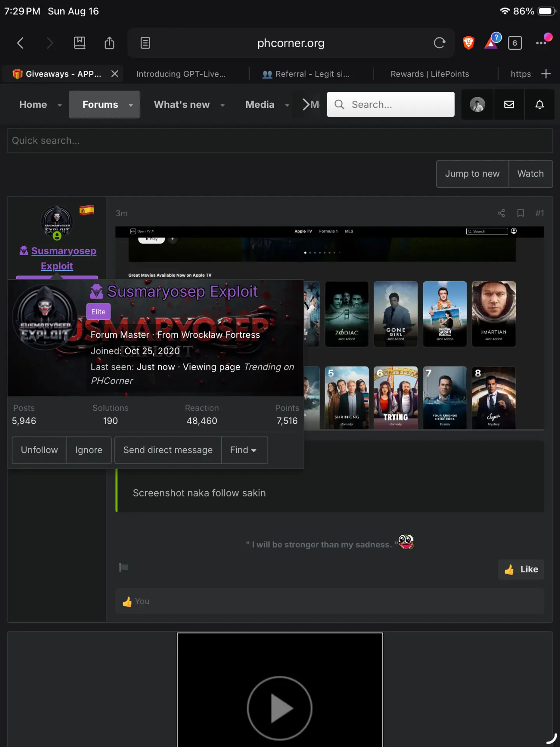Click the Solutions count 190
The height and width of the screenshot is (747, 560).
click(110, 421)
